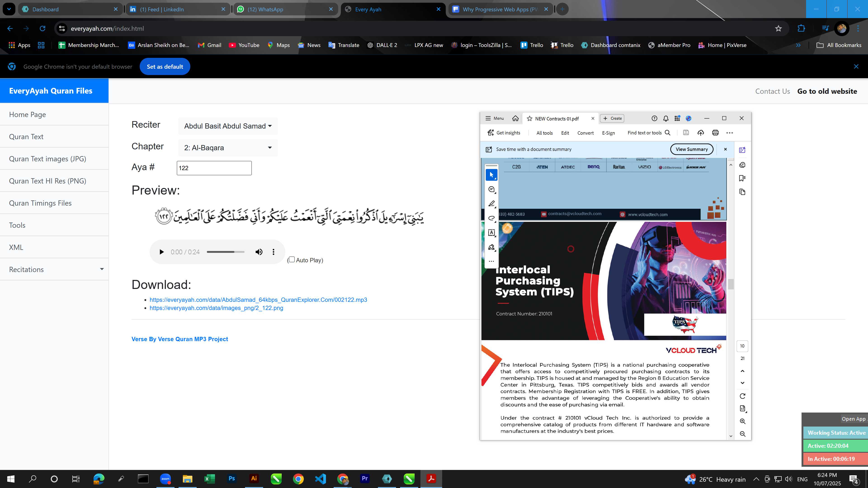The height and width of the screenshot is (488, 868).
Task: Open the 2_122.png image link
Action: pos(216,308)
